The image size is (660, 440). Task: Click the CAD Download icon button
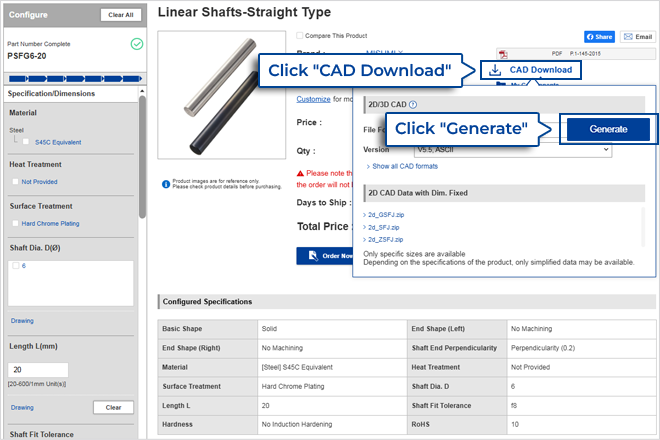point(496,70)
